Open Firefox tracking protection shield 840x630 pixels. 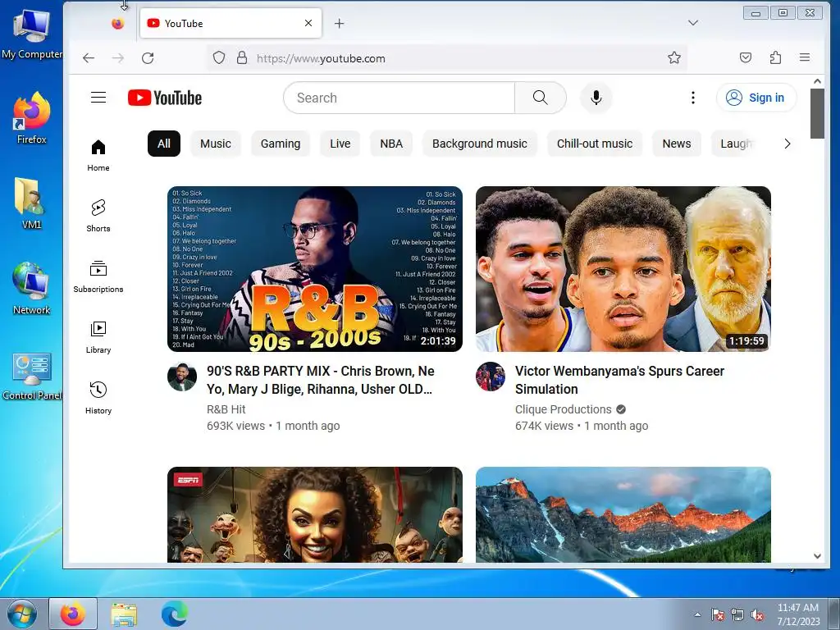click(x=218, y=58)
